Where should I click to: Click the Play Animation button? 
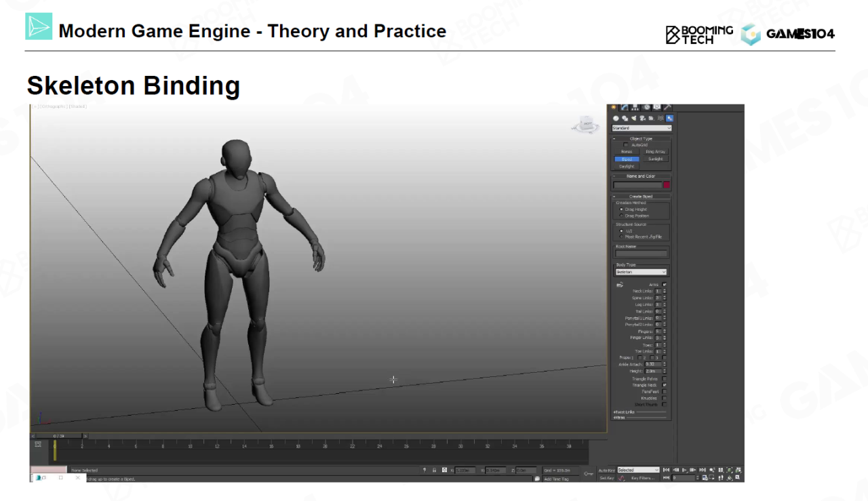point(685,470)
